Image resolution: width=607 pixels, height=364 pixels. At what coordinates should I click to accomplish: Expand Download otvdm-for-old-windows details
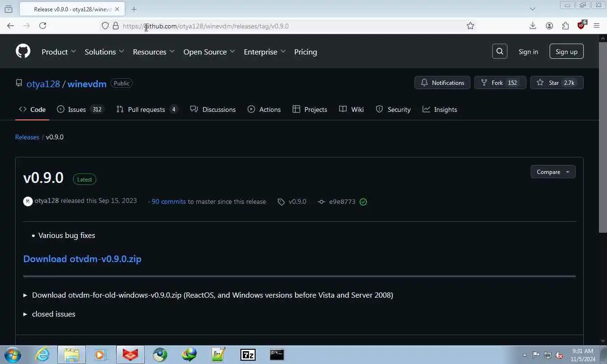(208, 295)
